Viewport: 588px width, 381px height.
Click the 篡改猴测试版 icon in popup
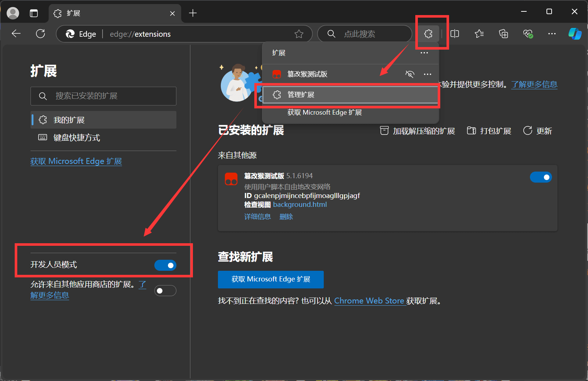(276, 74)
